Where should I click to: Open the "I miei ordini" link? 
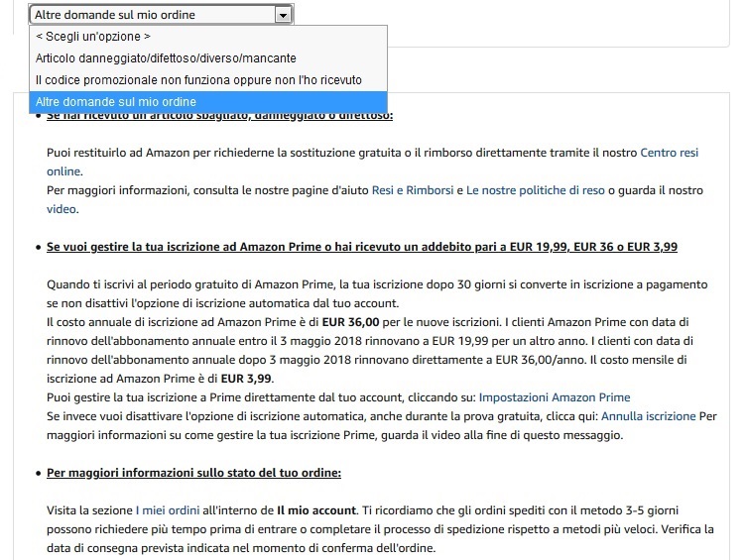(x=168, y=510)
